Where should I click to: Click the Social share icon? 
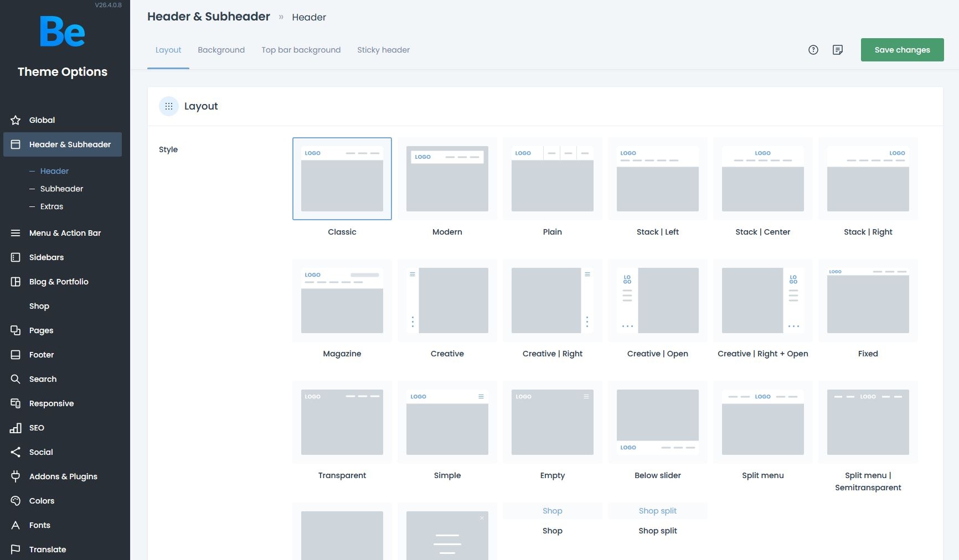16,452
